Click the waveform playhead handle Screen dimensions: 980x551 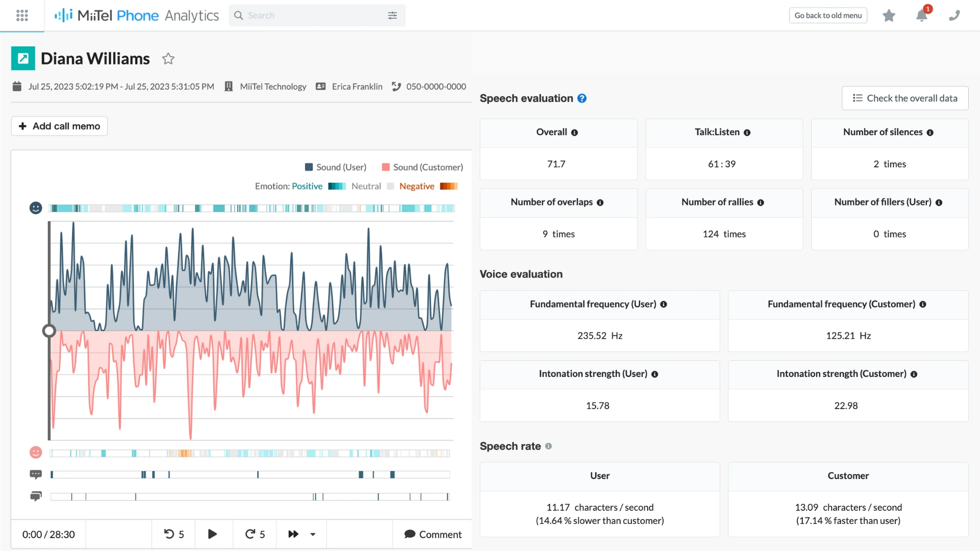49,331
